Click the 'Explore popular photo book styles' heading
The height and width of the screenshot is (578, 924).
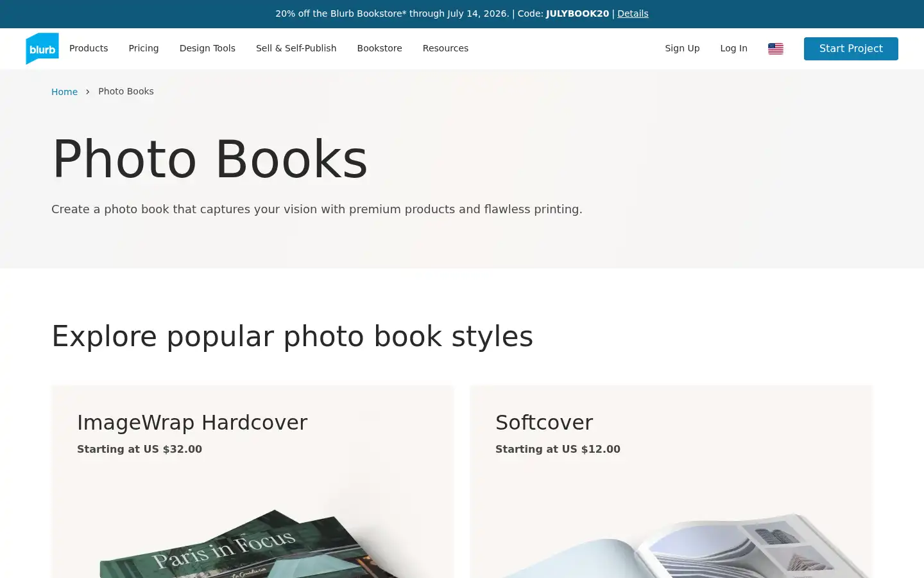point(292,337)
